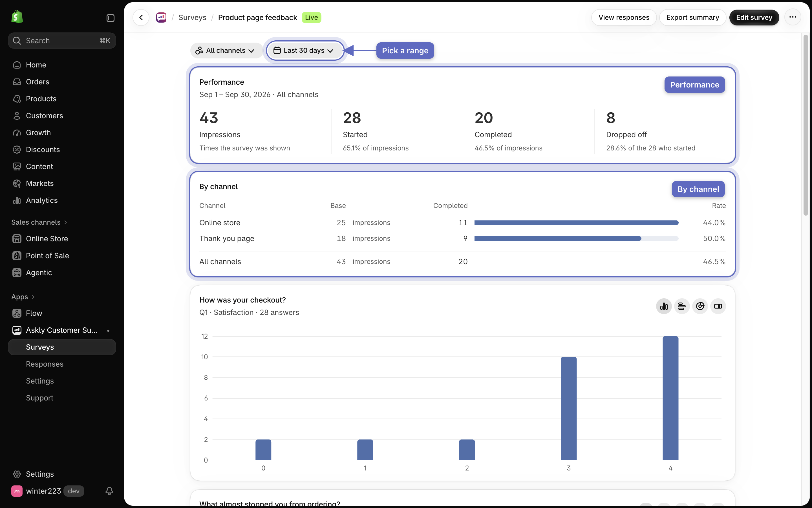Open Discounts section
Viewport: 812px width, 508px height.
pos(62,150)
